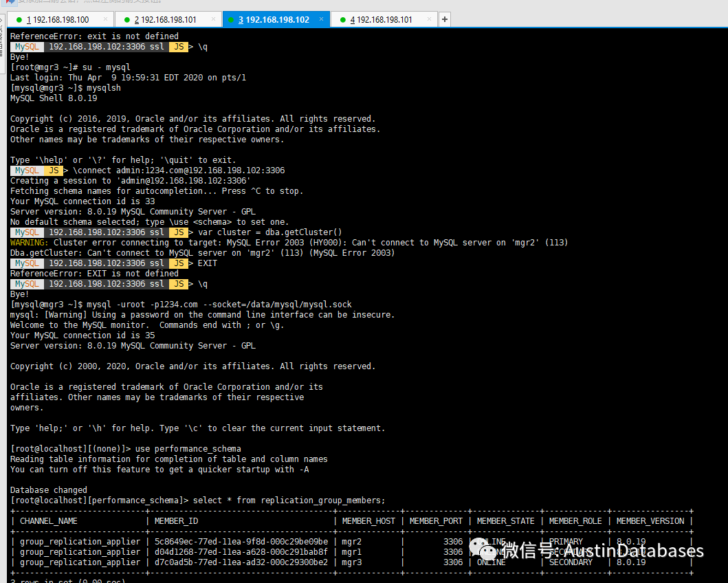Click green status dot on tab 4
The height and width of the screenshot is (583, 728).
coord(342,19)
